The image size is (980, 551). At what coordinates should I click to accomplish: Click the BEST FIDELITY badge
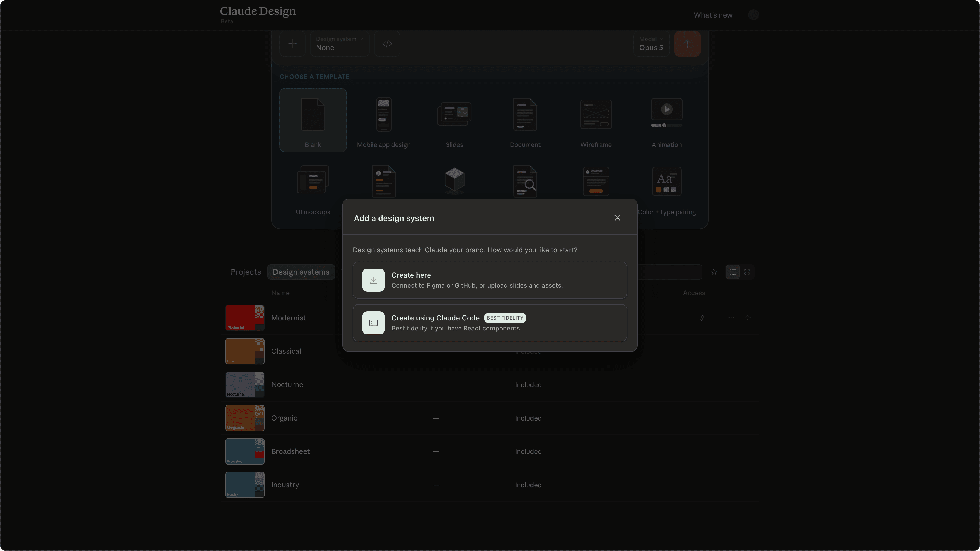pyautogui.click(x=505, y=318)
